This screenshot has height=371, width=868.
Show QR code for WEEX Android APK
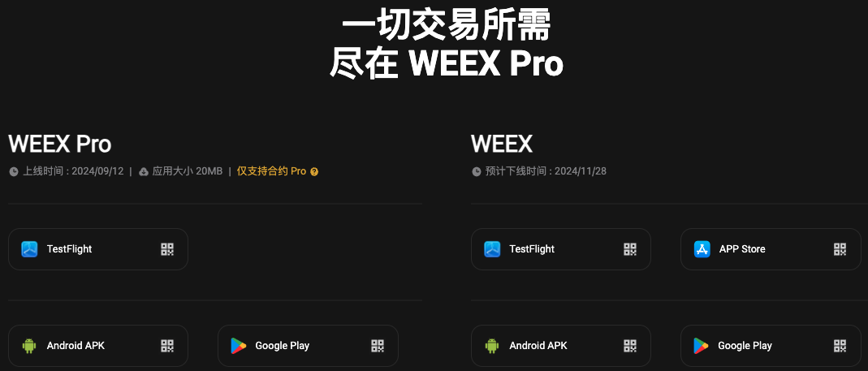(630, 346)
